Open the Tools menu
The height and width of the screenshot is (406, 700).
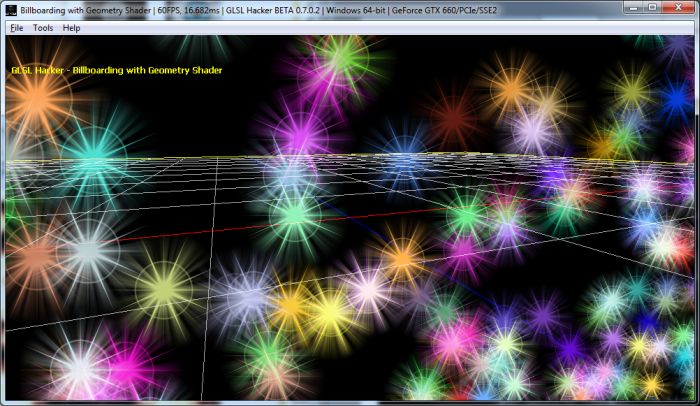click(43, 28)
